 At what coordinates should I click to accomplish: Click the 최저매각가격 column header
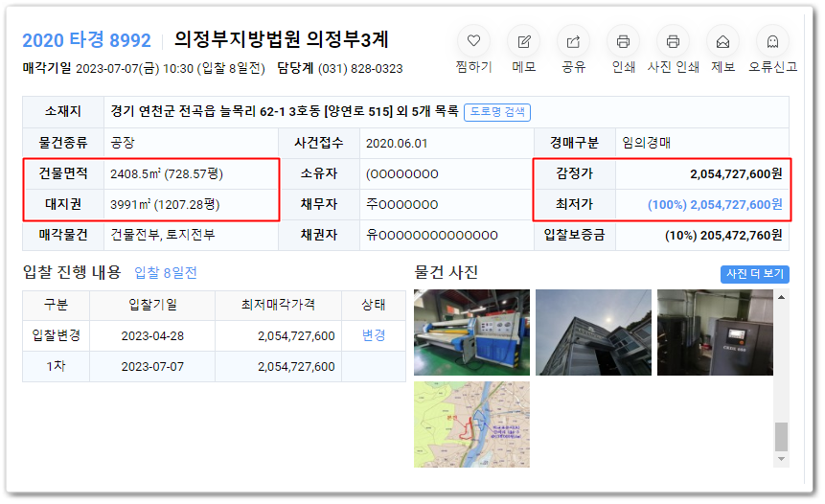pyautogui.click(x=278, y=305)
